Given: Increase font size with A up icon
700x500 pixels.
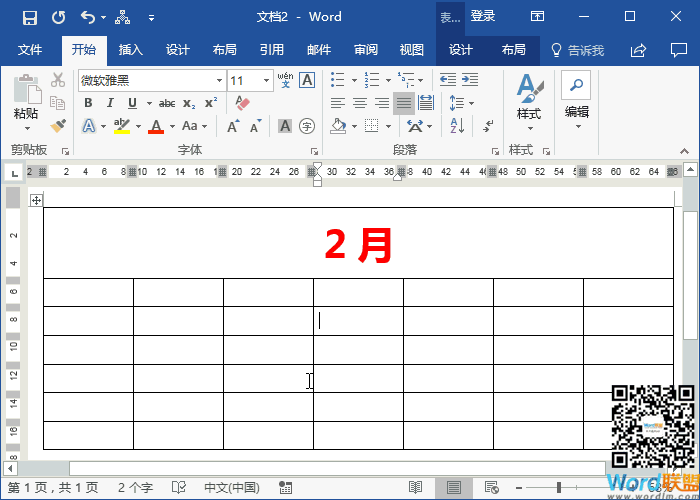Looking at the screenshot, I should coord(233,126).
